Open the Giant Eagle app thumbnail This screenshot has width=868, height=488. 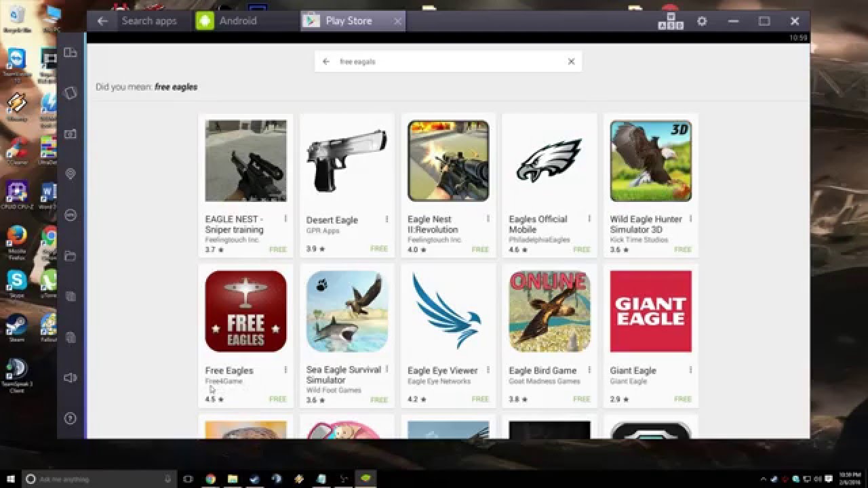pos(650,311)
